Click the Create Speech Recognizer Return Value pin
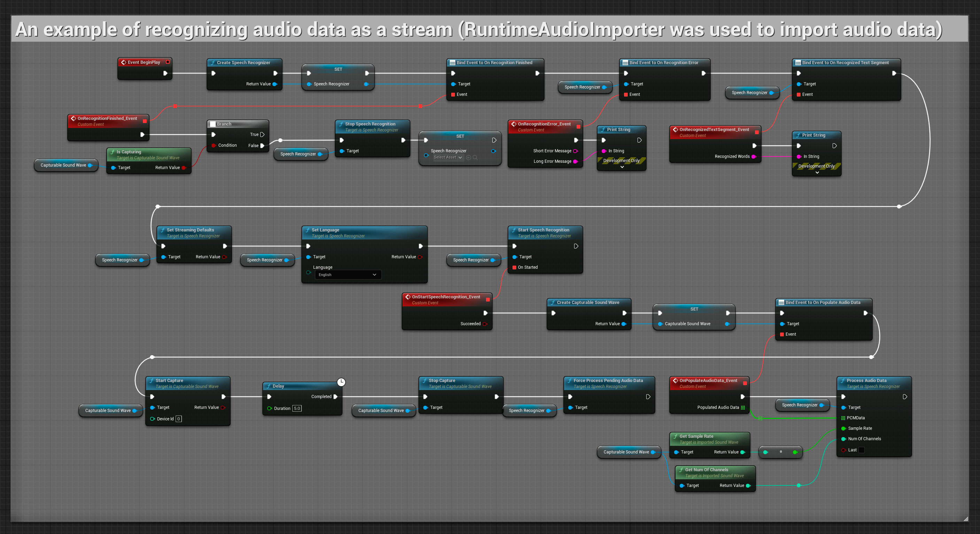Screen dimensions: 980x534 (275, 84)
